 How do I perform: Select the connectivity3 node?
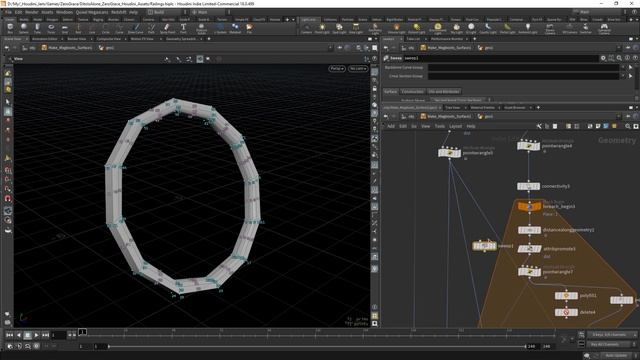click(529, 186)
